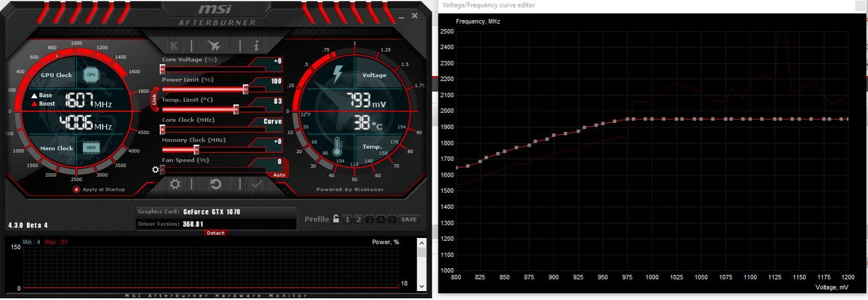Select the curve point at 975 mV
Screen dimensions: 868x300
(x=627, y=119)
